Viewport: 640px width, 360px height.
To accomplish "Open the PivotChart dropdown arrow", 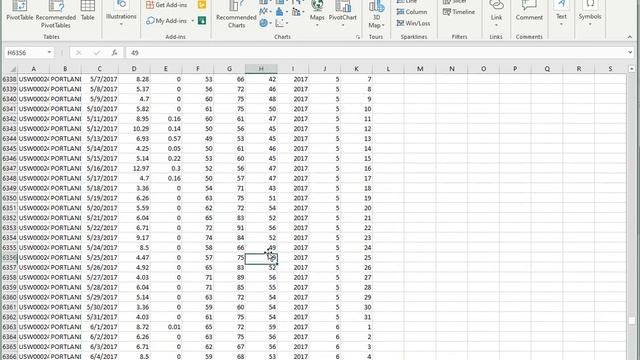I will coord(342,24).
